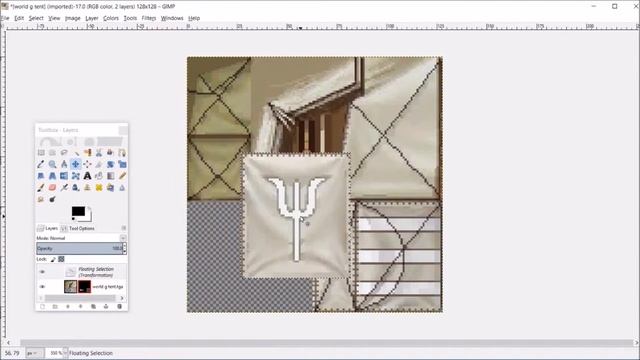Select the Zoom magnifier tool
Viewport: 640px width, 360px height.
(52, 164)
